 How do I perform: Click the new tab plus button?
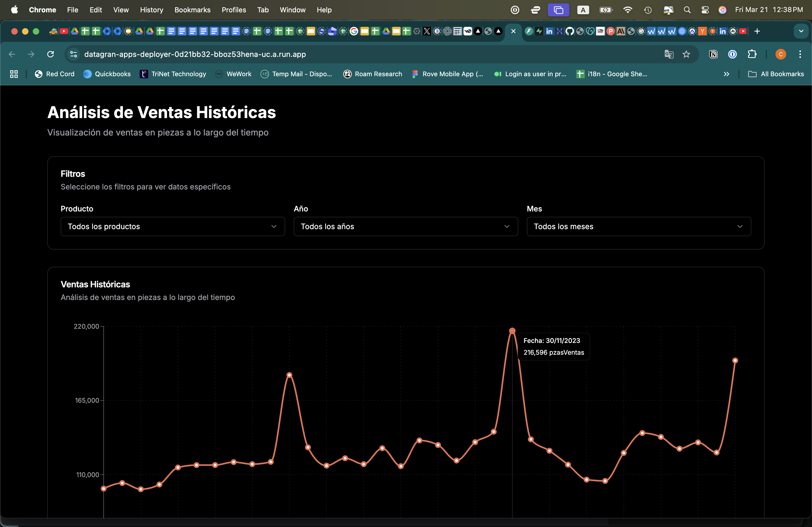[757, 31]
